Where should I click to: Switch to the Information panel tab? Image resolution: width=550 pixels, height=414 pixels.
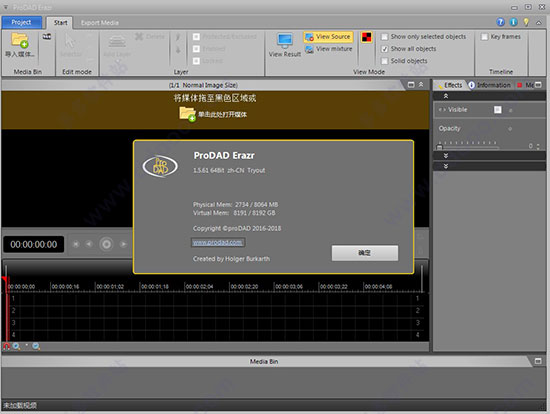[x=490, y=85]
